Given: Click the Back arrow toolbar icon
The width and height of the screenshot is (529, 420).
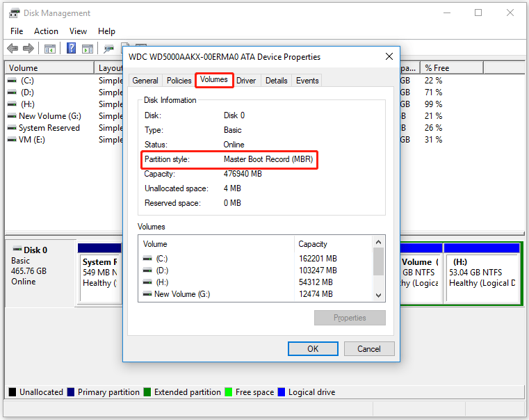Looking at the screenshot, I should coord(13,49).
